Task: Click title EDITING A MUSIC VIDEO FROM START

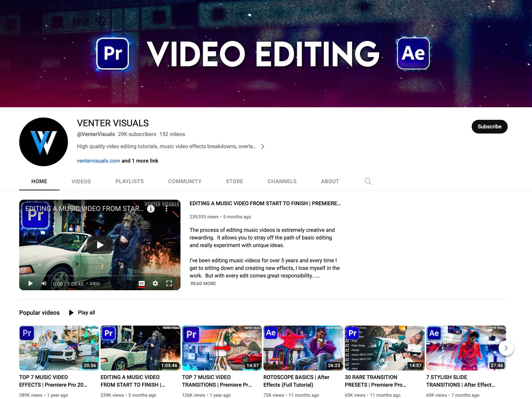Action: (x=133, y=381)
